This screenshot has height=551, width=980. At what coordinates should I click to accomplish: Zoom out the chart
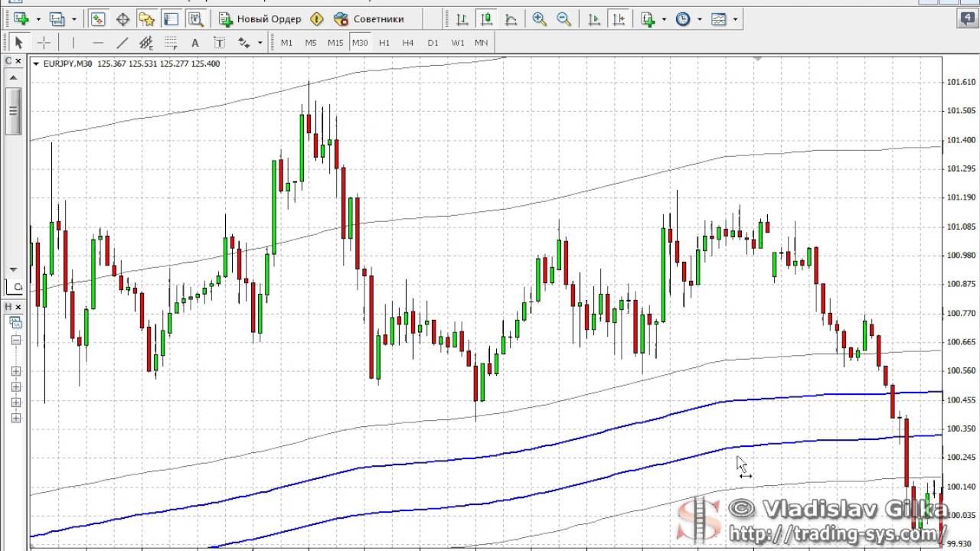(564, 19)
